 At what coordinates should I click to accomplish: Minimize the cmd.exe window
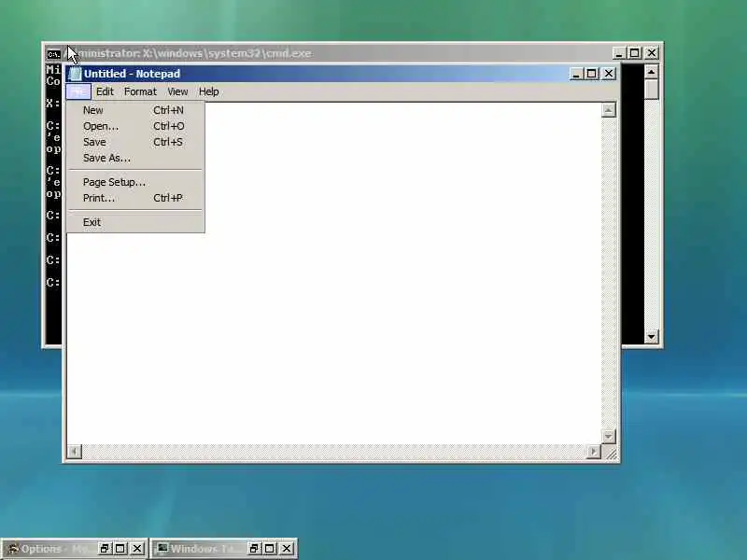click(618, 53)
